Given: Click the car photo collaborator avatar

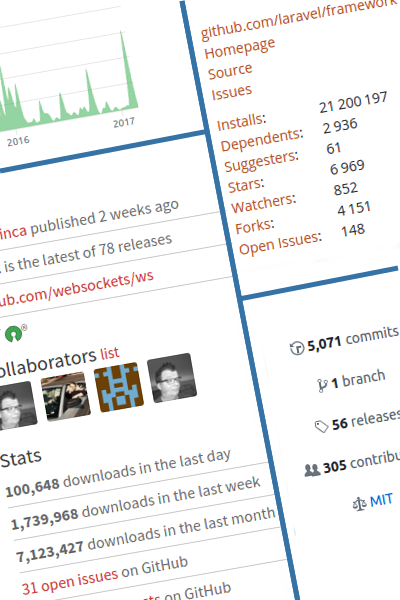Looking at the screenshot, I should (x=66, y=397).
